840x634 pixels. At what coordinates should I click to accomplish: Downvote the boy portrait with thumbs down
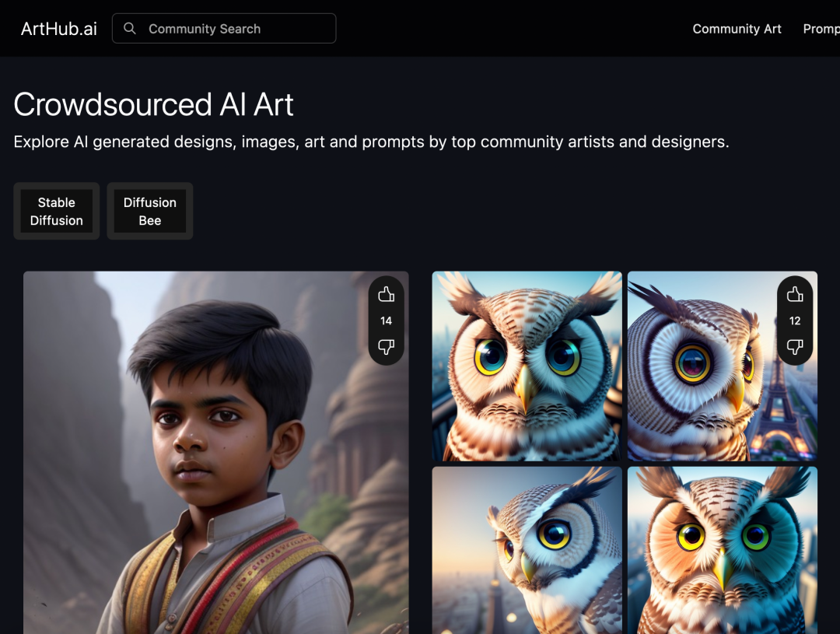387,347
